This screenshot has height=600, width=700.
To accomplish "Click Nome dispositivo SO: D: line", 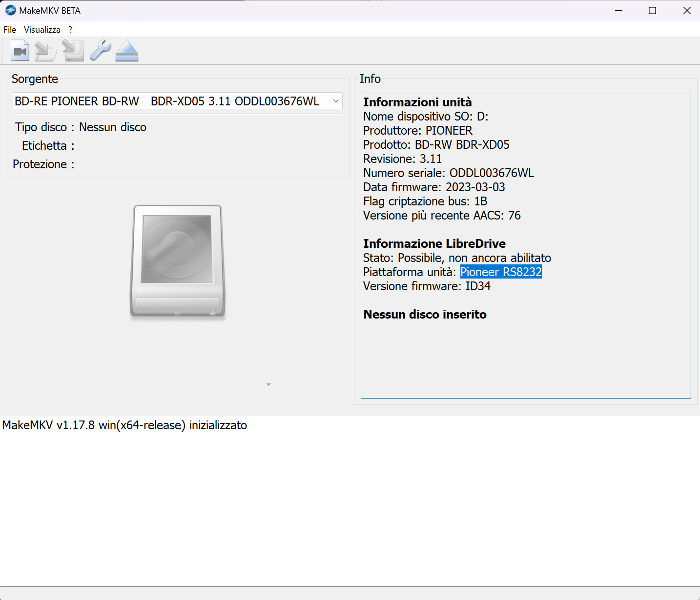I will coord(426,116).
